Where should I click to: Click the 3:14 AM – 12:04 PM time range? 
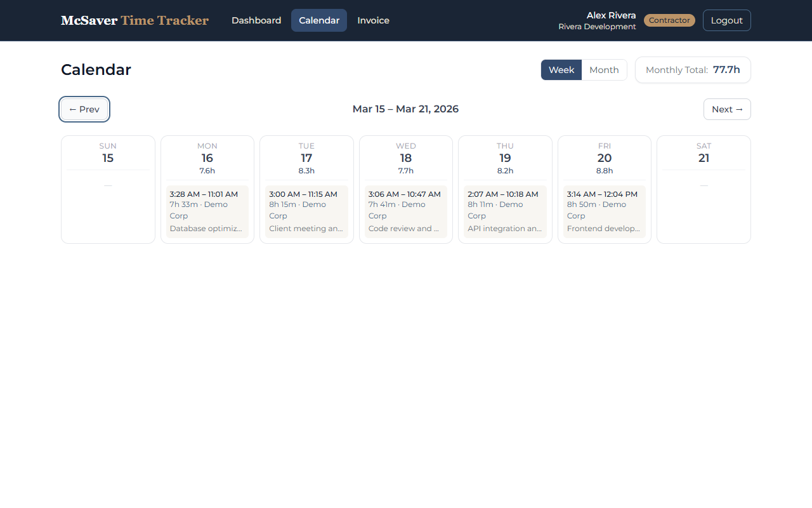[602, 194]
